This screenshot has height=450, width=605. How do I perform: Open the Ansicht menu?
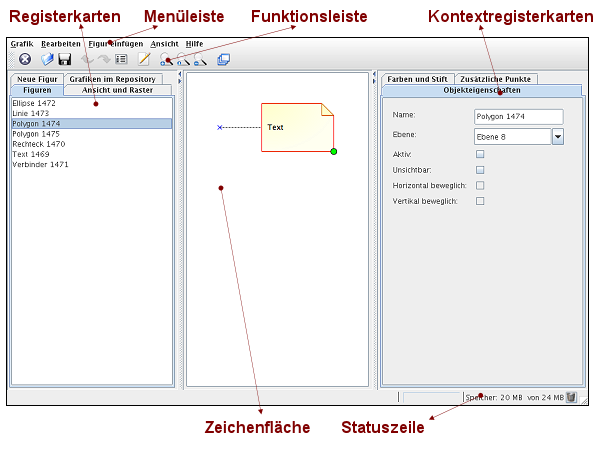tap(164, 44)
